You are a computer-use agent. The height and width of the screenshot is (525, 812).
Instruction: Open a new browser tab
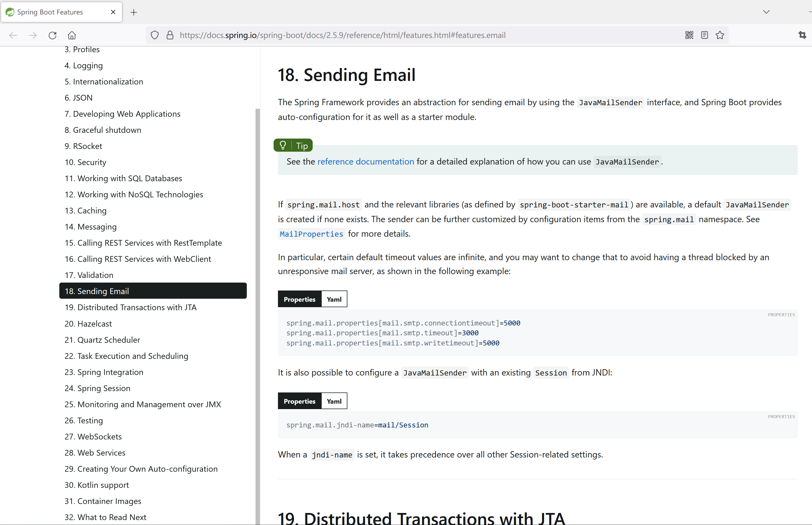pyautogui.click(x=134, y=12)
